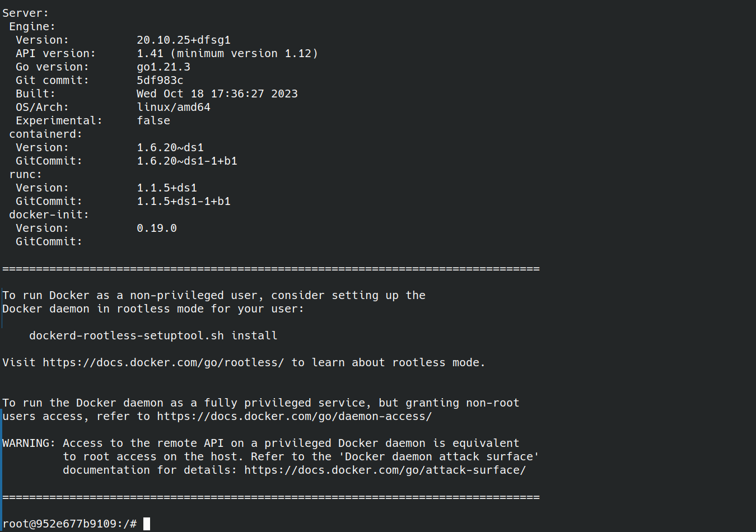Click the docs.docker.com/go/attack-surface/ URL
This screenshot has height=532, width=756.
[x=385, y=470]
